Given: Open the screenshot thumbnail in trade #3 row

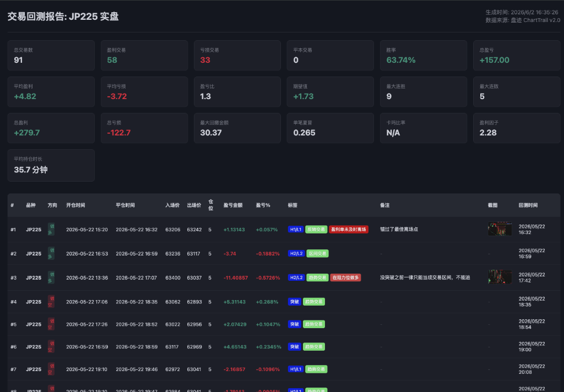Looking at the screenshot, I should pos(500,277).
